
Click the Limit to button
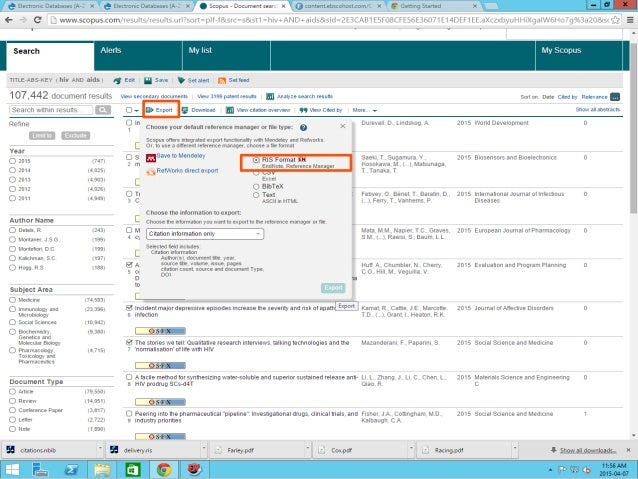click(x=42, y=136)
